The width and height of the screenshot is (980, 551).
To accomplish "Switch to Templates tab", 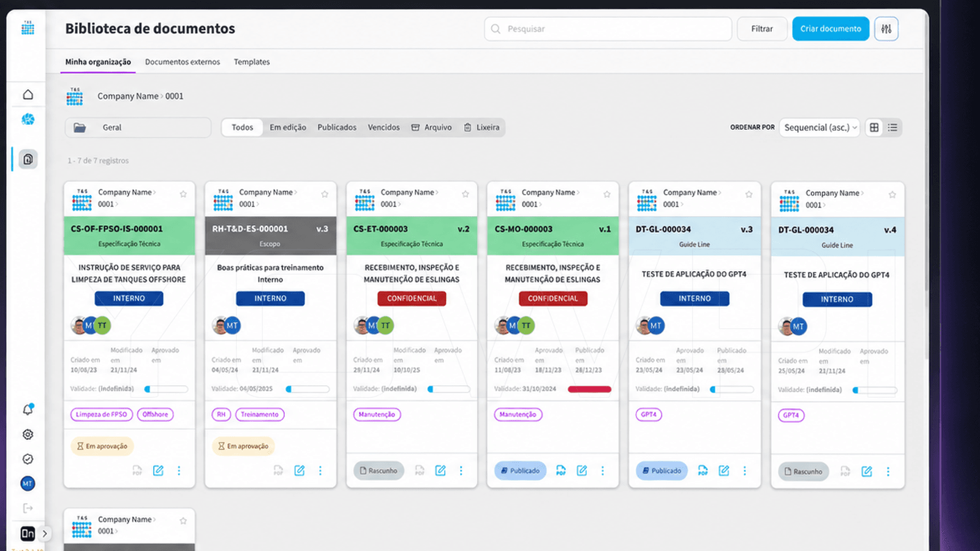I will pyautogui.click(x=252, y=62).
